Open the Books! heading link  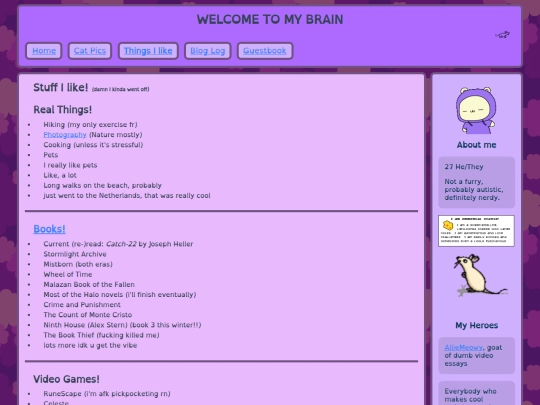click(49, 229)
